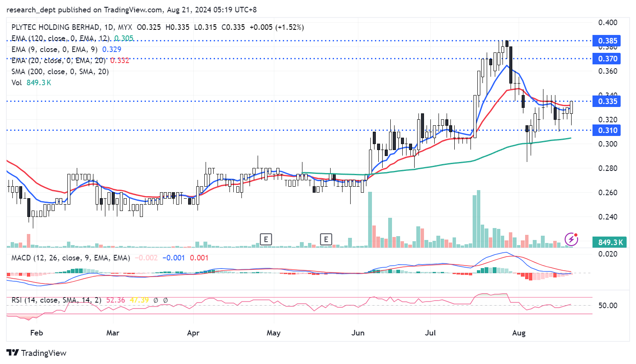Image resolution: width=636 pixels, height=364 pixels.
Task: Open the MACD indicator legend
Action: (70, 258)
